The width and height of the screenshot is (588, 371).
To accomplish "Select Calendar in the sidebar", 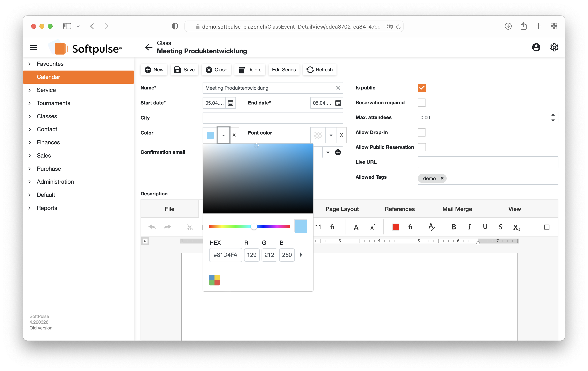I will (78, 77).
